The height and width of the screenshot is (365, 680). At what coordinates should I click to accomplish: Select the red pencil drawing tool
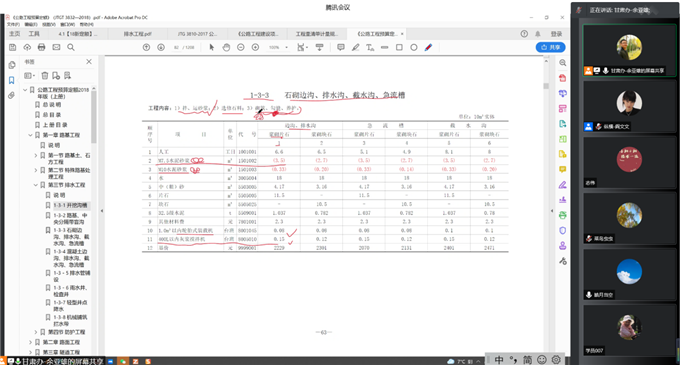pyautogui.click(x=428, y=47)
